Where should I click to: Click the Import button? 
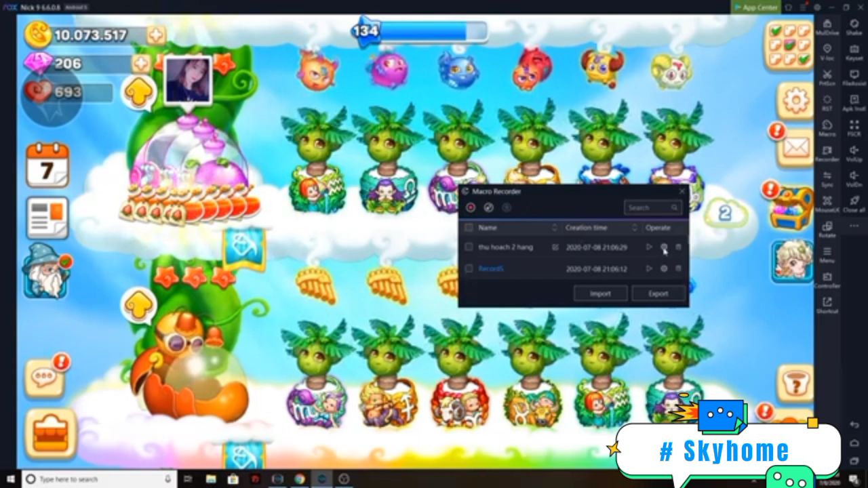click(x=600, y=293)
